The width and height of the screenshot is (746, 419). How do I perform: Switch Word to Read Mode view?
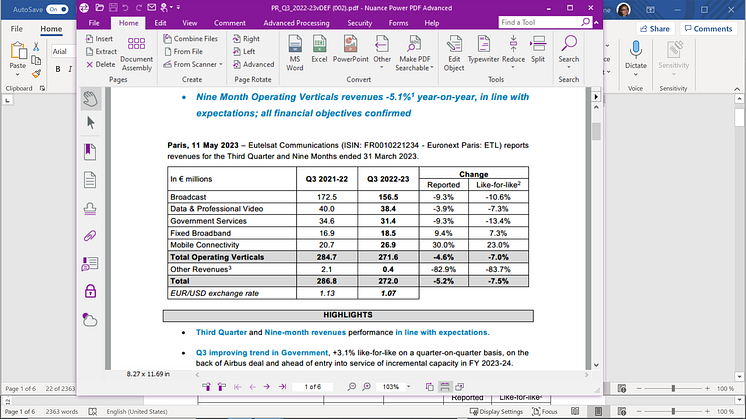coord(575,411)
